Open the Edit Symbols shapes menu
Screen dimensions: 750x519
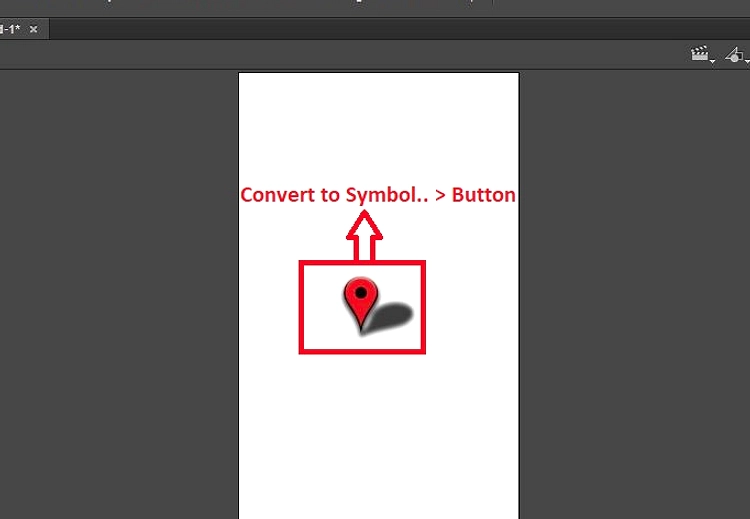[737, 55]
